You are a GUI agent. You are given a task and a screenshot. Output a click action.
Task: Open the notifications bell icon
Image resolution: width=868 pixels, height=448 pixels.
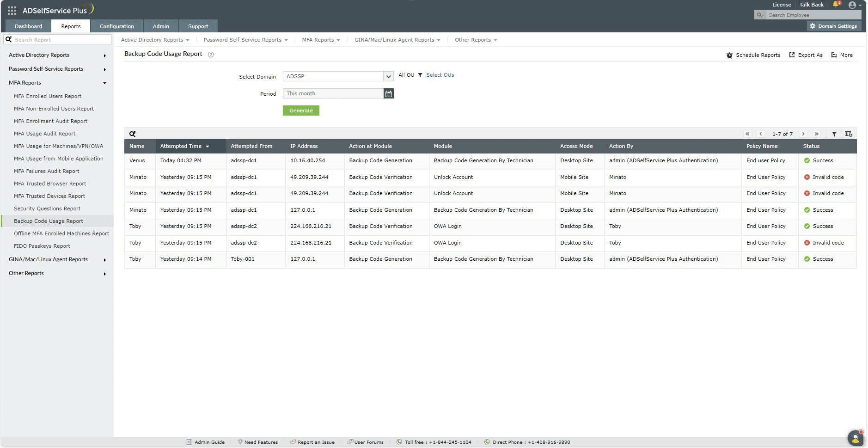836,5
